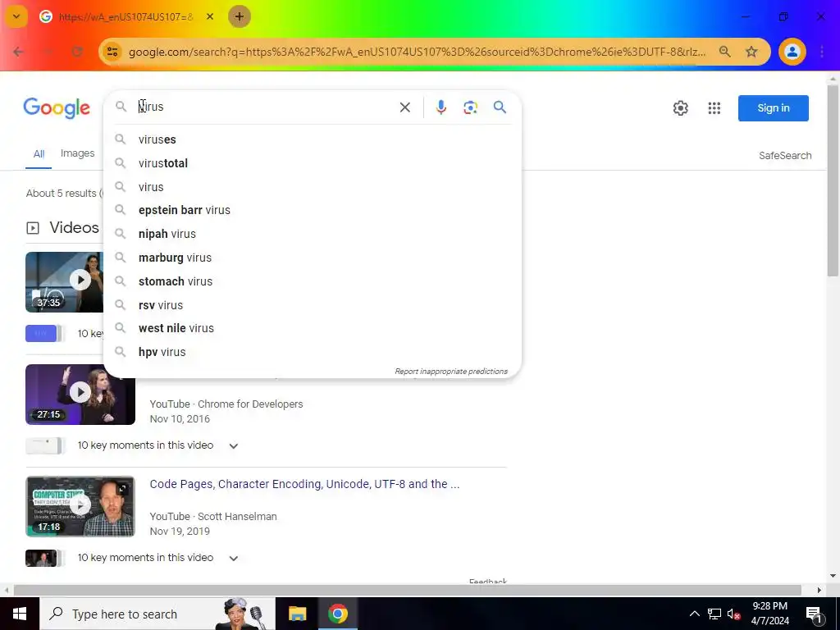Open Google Lens image search icon
840x630 pixels.
tap(470, 107)
